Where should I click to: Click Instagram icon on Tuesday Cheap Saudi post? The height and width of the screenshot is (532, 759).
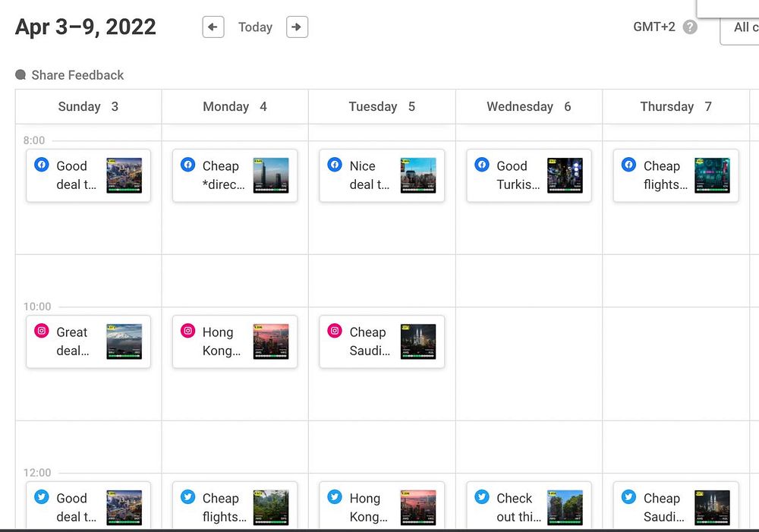[x=335, y=331]
